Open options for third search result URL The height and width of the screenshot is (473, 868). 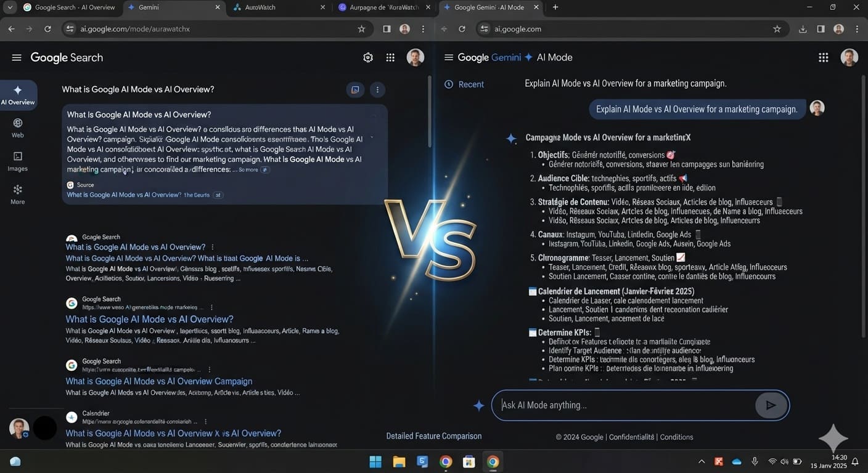tap(210, 370)
